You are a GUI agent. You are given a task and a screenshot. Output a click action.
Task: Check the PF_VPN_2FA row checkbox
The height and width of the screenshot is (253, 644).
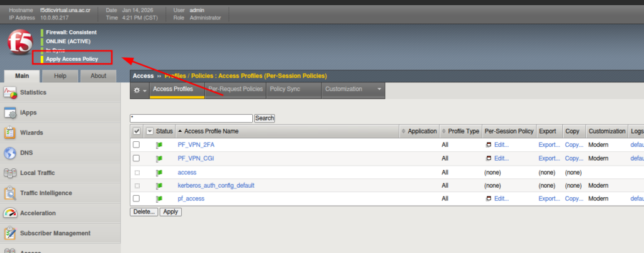point(136,145)
